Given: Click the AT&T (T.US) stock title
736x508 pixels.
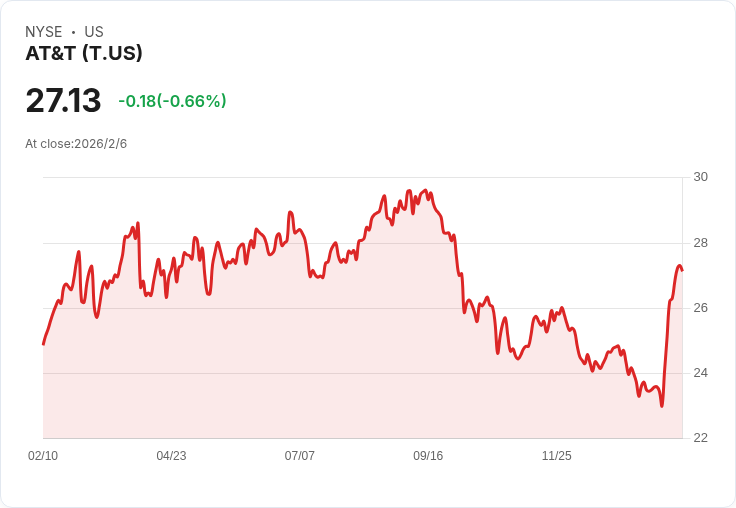Looking at the screenshot, I should coord(84,54).
